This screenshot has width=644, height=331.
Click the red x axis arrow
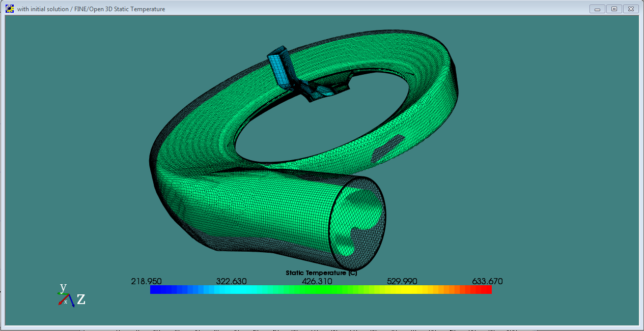pyautogui.click(x=63, y=302)
